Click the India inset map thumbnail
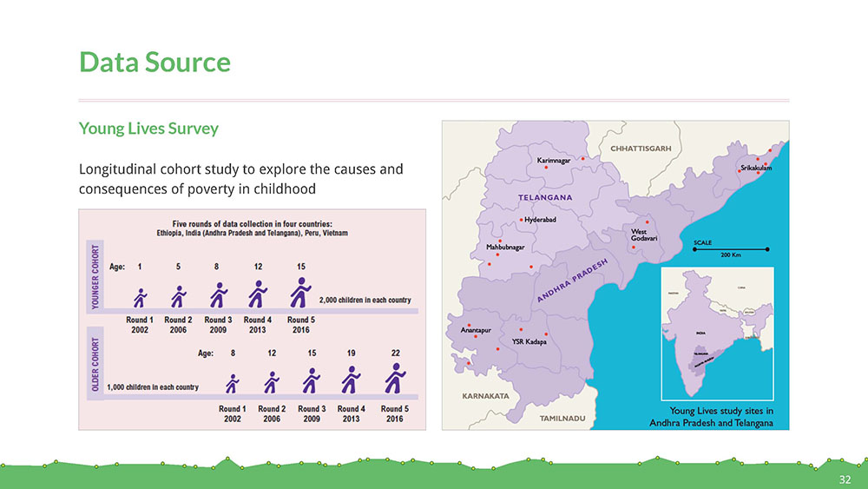 pos(718,334)
